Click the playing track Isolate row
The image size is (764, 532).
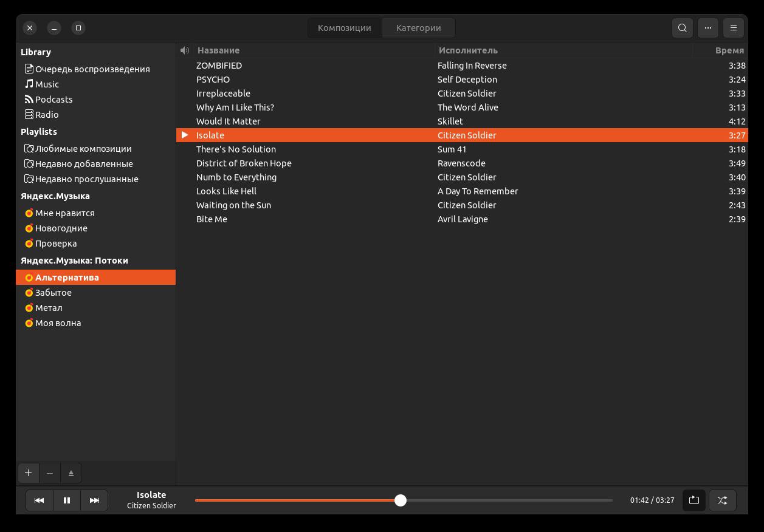click(462, 135)
